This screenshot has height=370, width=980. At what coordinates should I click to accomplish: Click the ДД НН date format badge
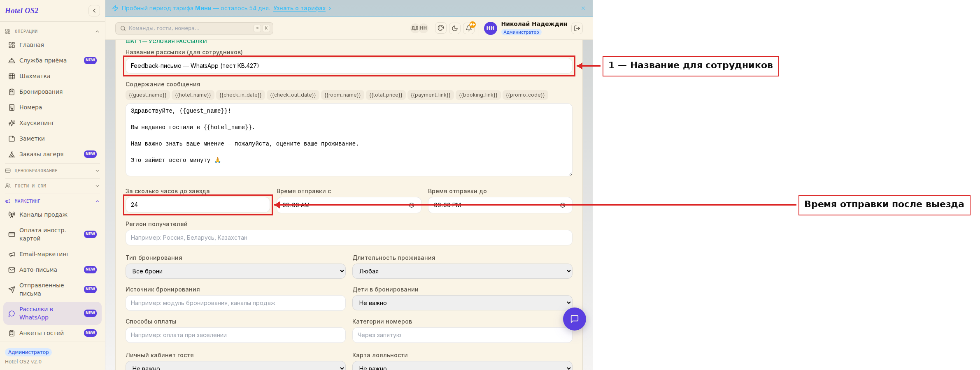point(419,28)
